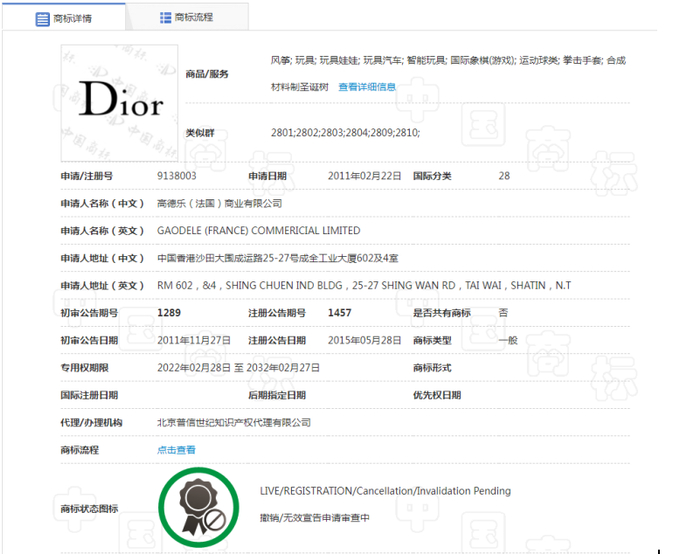Click status text 撤销/无效宣告申请审查中
The height and width of the screenshot is (554, 700).
pos(315,518)
